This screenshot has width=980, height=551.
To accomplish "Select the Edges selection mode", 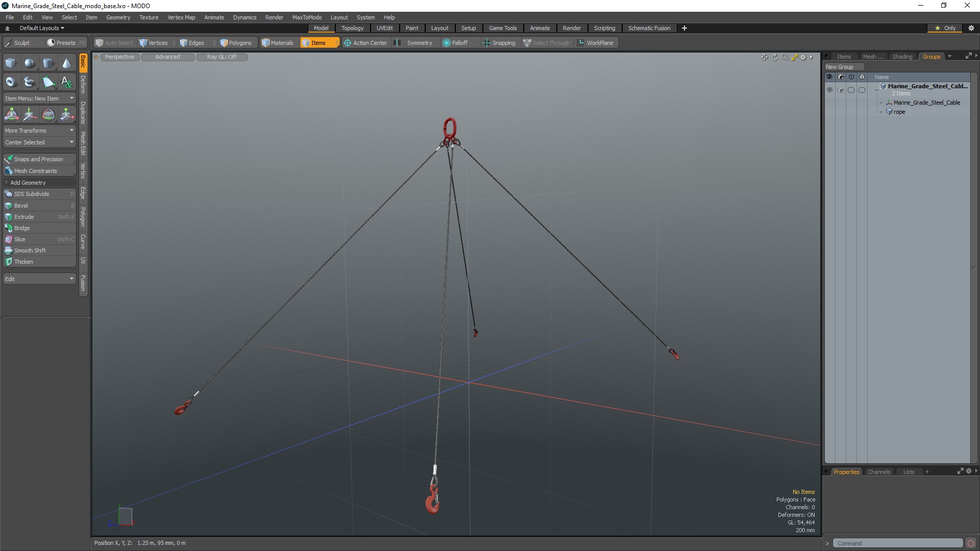I will point(196,42).
